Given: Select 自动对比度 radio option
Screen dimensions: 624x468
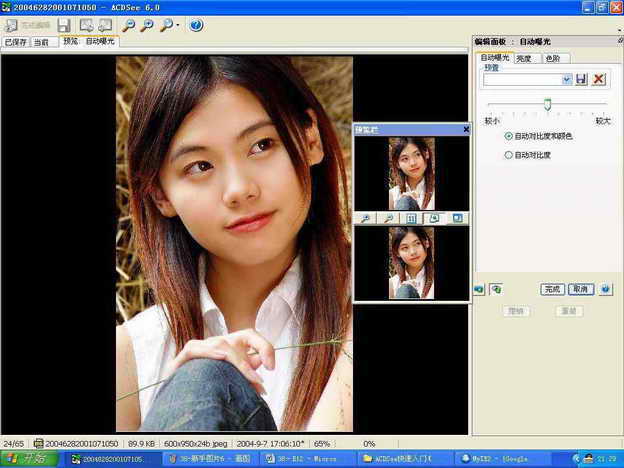Looking at the screenshot, I should click(x=509, y=155).
